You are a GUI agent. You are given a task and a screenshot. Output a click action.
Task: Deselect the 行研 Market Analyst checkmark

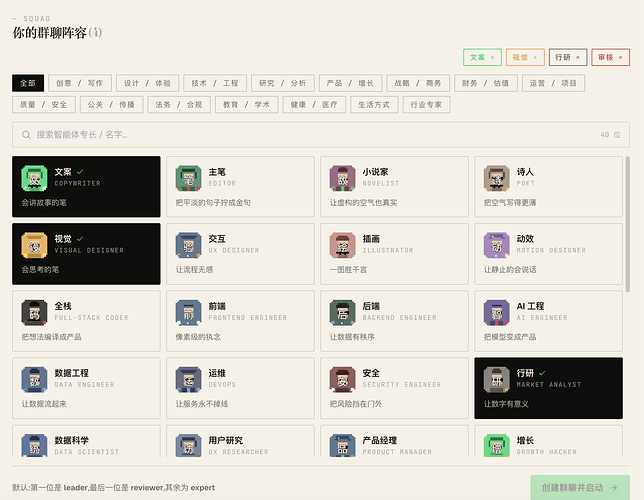pos(542,373)
